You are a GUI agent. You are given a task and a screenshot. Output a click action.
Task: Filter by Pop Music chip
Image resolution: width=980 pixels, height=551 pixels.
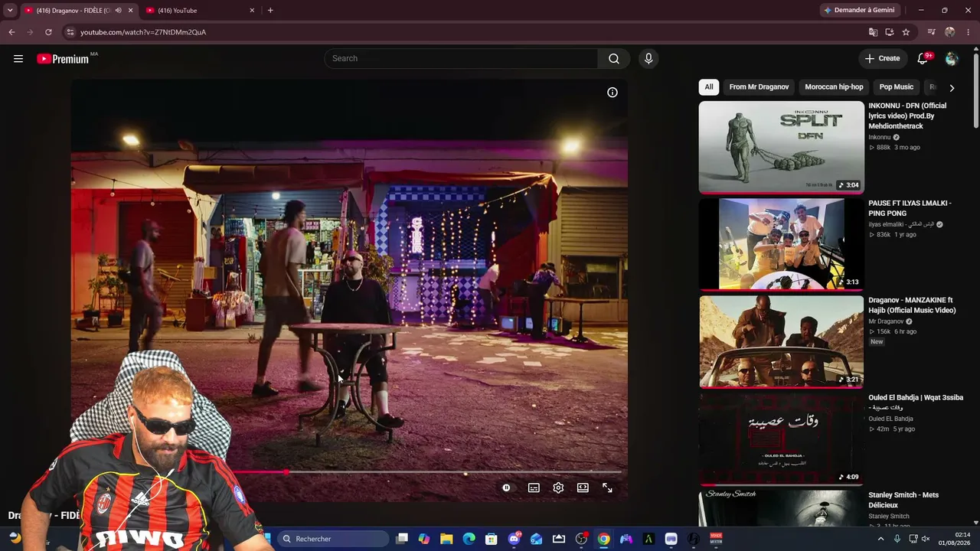click(x=897, y=87)
